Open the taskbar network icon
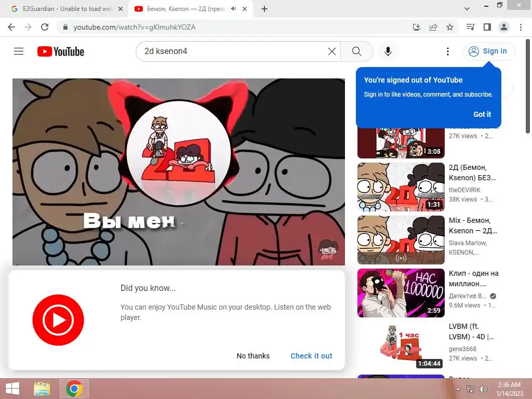The width and height of the screenshot is (532, 399). [471, 389]
